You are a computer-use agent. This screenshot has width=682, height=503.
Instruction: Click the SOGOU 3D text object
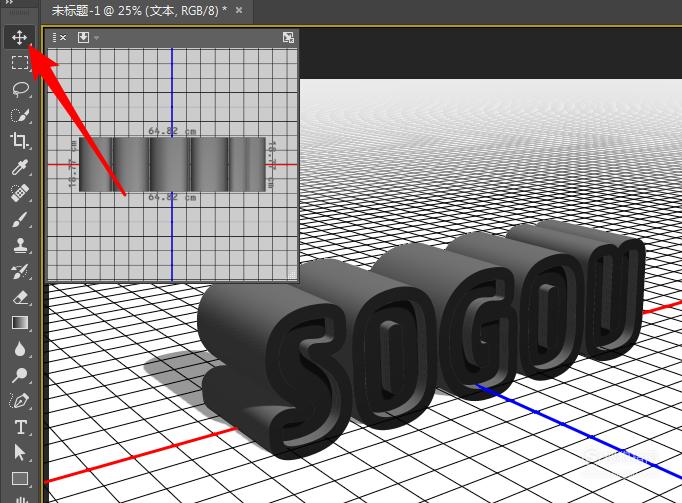tap(420, 339)
